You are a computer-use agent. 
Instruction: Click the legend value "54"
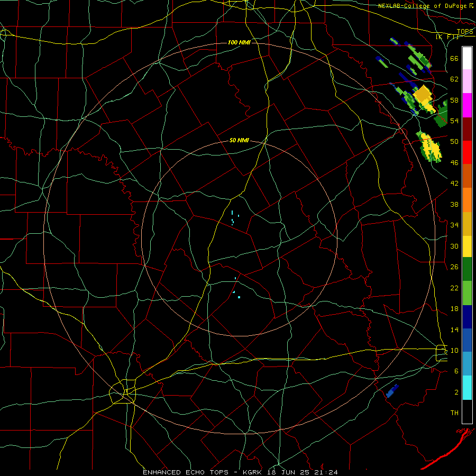click(x=454, y=121)
